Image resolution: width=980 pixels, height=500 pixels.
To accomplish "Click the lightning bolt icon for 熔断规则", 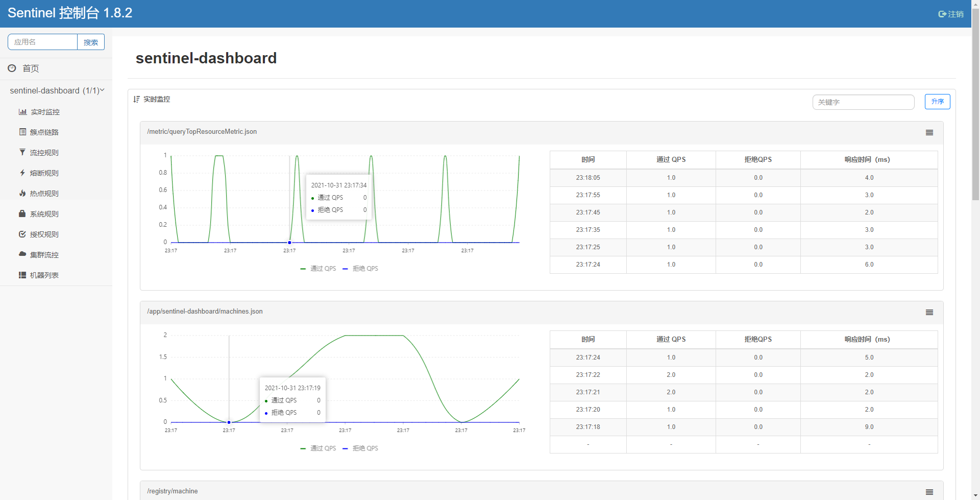I will pos(22,173).
